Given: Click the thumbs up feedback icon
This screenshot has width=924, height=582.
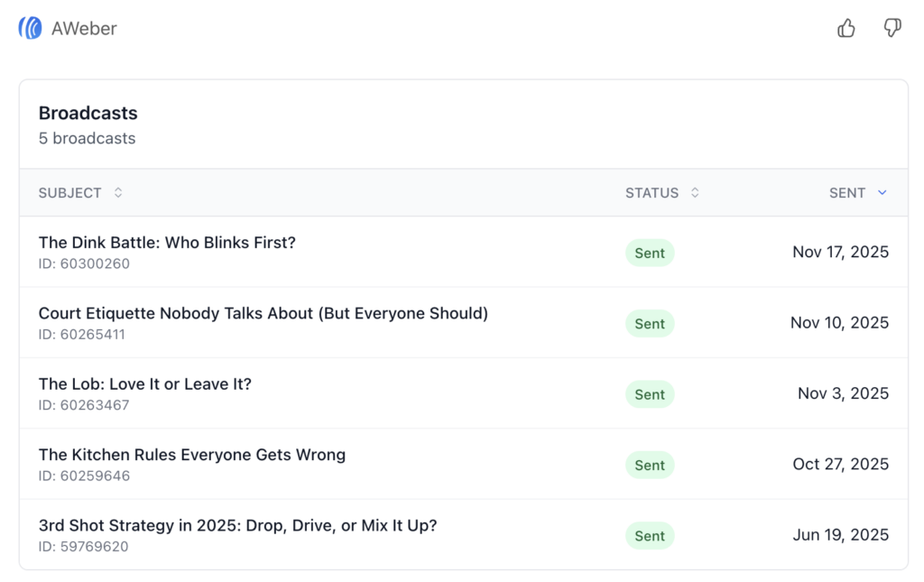Looking at the screenshot, I should [845, 28].
